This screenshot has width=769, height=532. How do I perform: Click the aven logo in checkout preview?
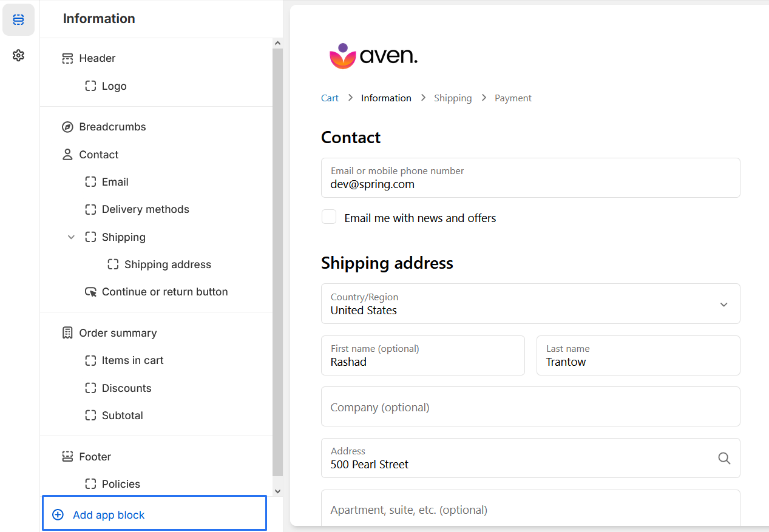373,56
